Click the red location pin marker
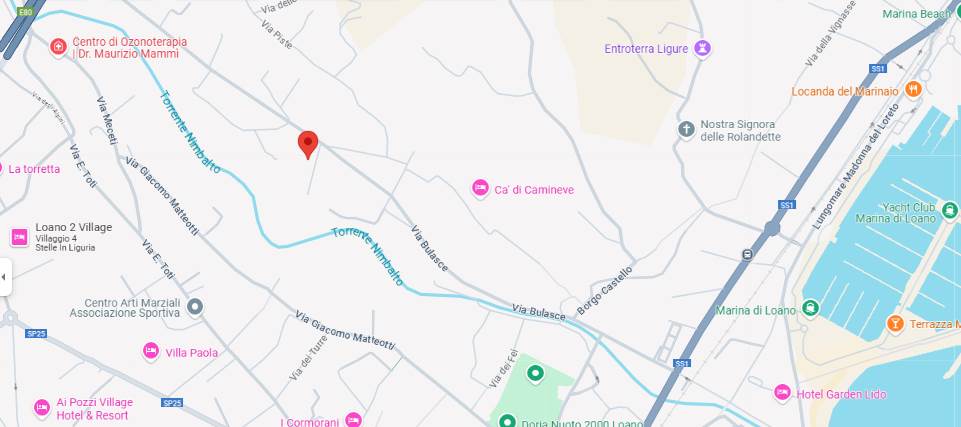Image resolution: width=961 pixels, height=427 pixels. coord(308,145)
